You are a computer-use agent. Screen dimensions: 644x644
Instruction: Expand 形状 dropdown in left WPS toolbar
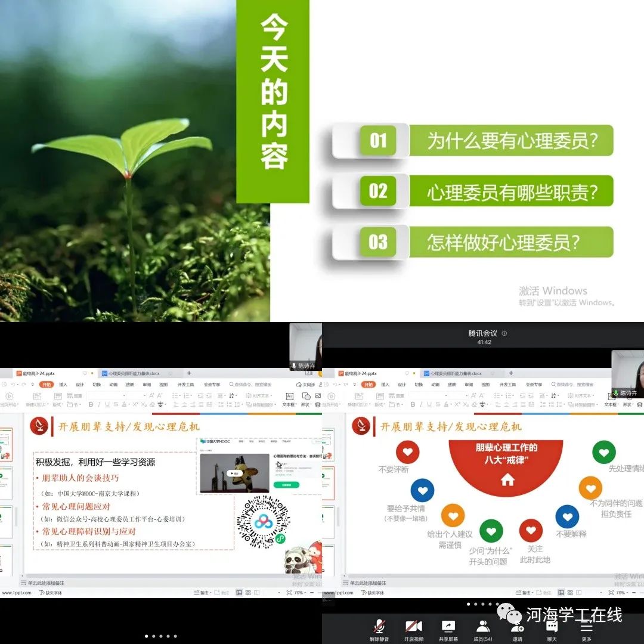pyautogui.click(x=306, y=404)
